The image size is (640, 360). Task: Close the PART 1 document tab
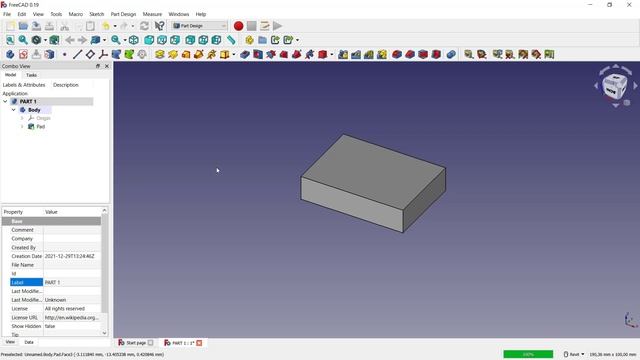pos(199,343)
